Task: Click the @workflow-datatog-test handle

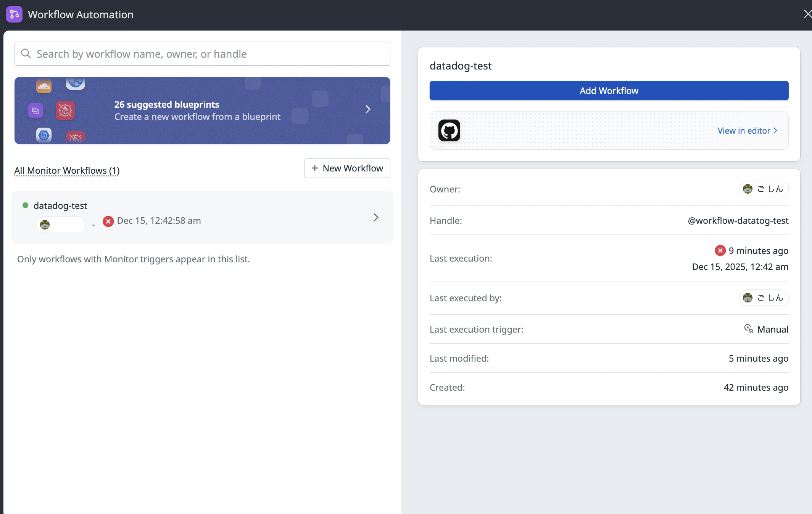Action: pos(738,221)
